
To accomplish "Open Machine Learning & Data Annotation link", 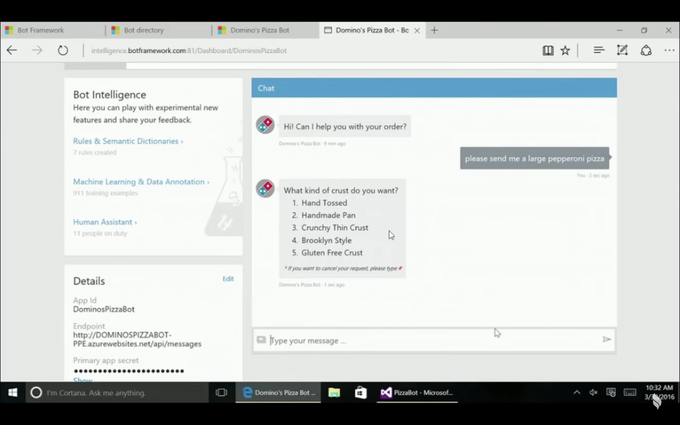I will click(x=141, y=182).
